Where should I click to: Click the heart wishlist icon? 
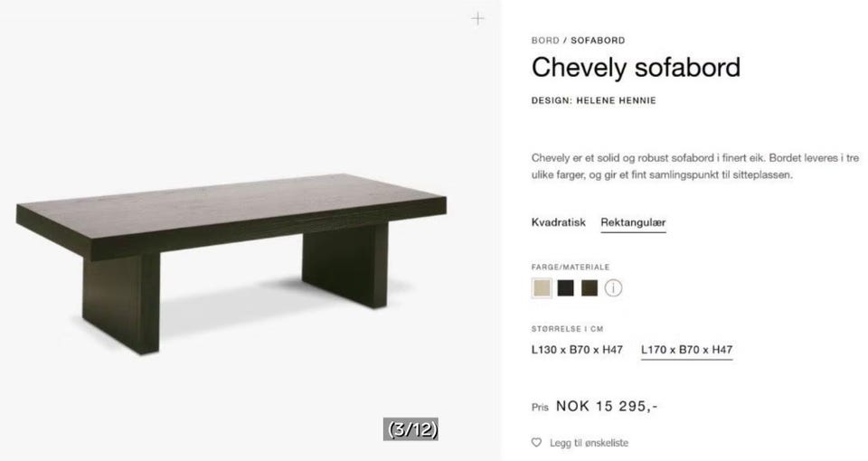point(536,443)
